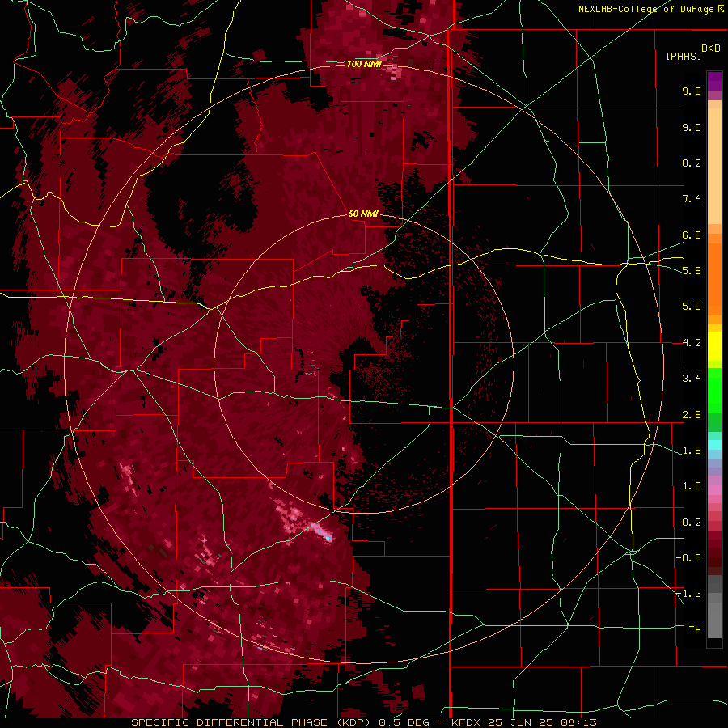This screenshot has width=728, height=728.
Task: Click the pink color bar segment
Action: (x=714, y=491)
